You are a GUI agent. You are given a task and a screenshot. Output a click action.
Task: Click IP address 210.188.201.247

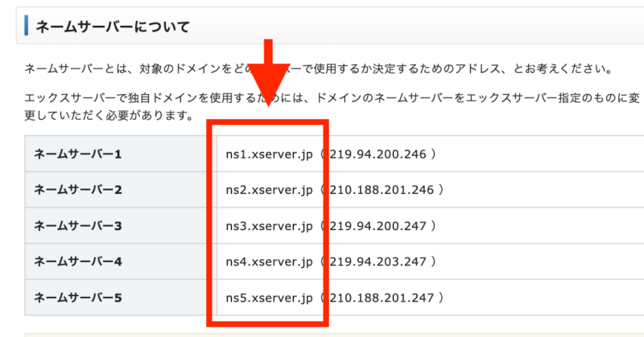382,297
